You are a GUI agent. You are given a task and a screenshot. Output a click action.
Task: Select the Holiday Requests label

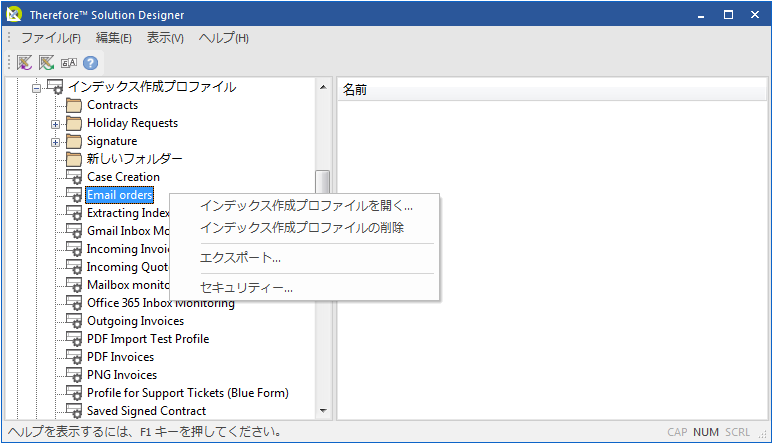pos(132,123)
